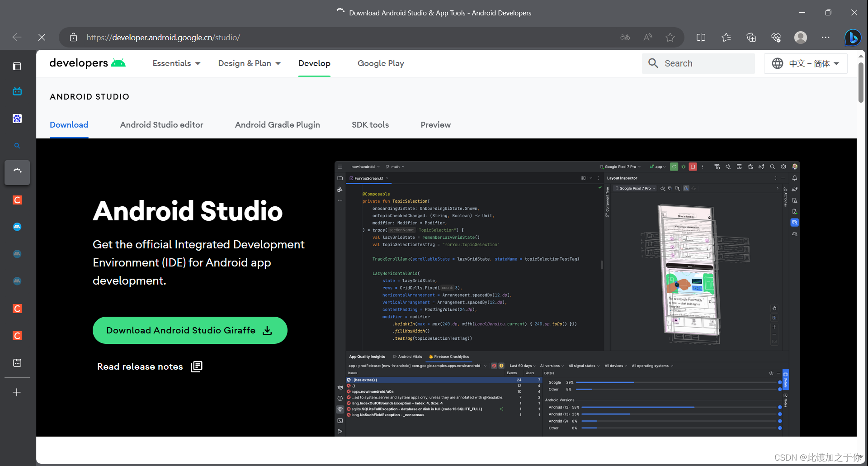868x466 pixels.
Task: Click the Android Studio IDE screenshot
Action: click(x=567, y=299)
